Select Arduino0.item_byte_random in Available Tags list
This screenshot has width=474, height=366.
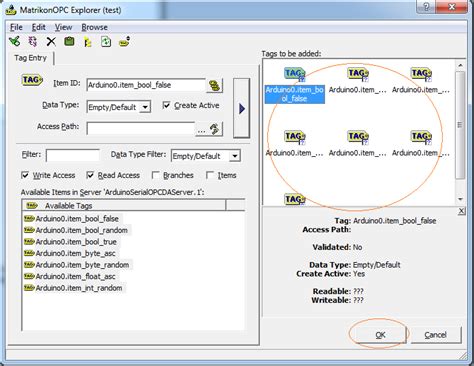click(x=82, y=265)
